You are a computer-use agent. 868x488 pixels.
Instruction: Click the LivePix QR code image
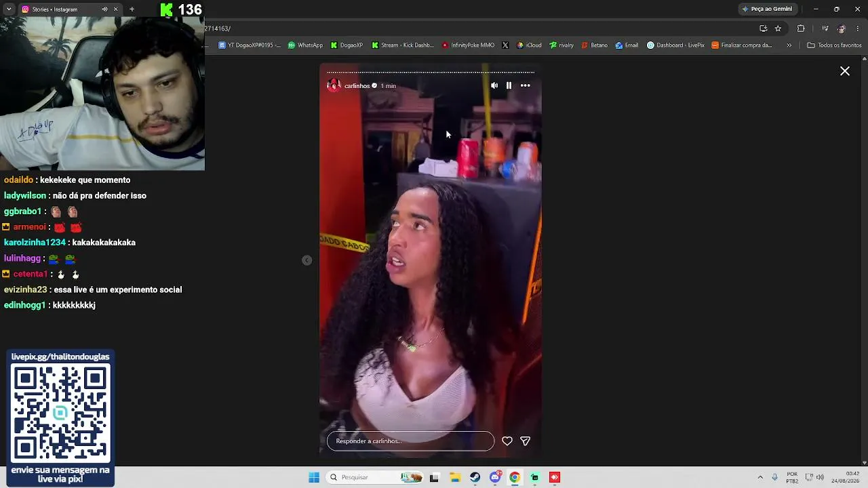point(60,413)
